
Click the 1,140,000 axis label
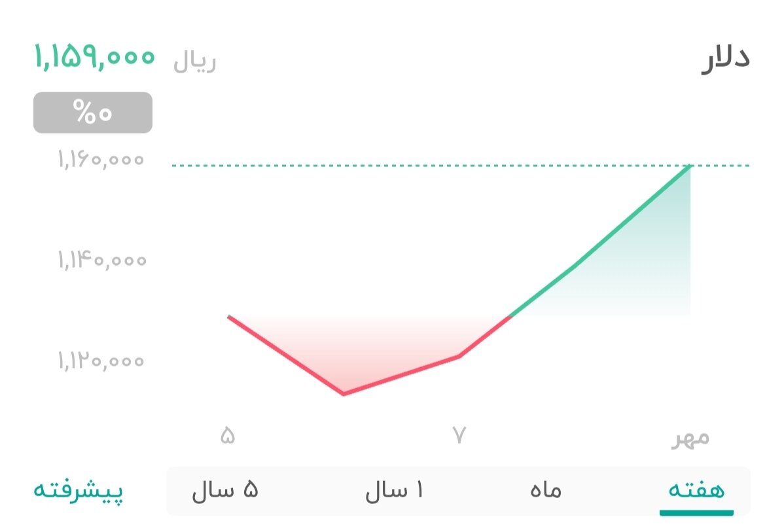coord(100,260)
